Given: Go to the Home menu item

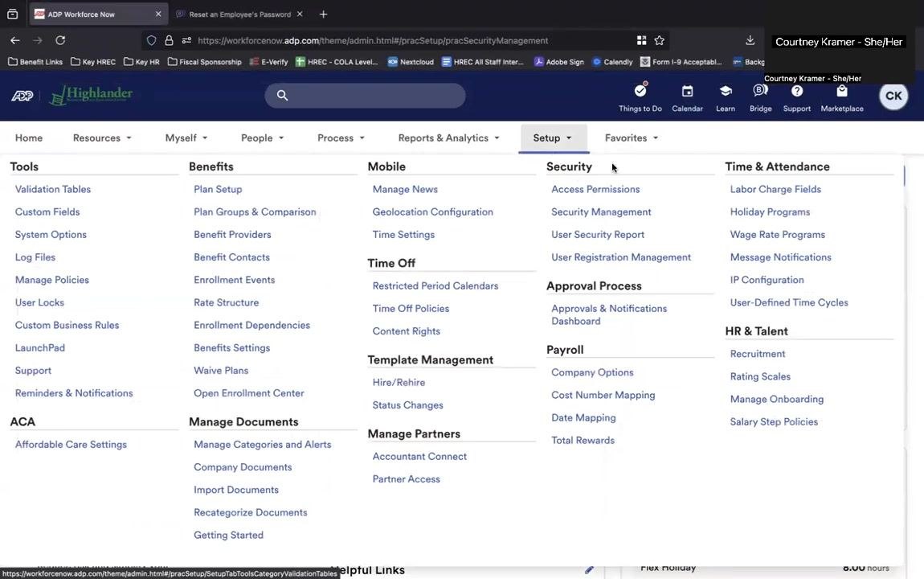Looking at the screenshot, I should [29, 138].
